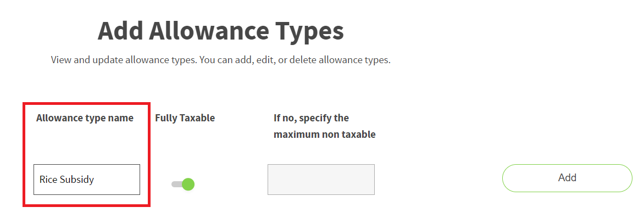Click the description text about allowance types

220,60
